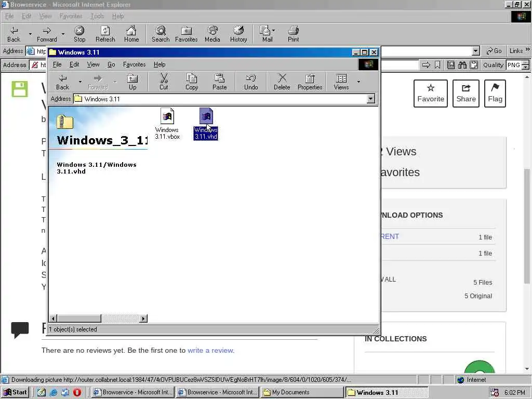Open the folder Back button history dropdown
The image size is (532, 399).
(80, 82)
